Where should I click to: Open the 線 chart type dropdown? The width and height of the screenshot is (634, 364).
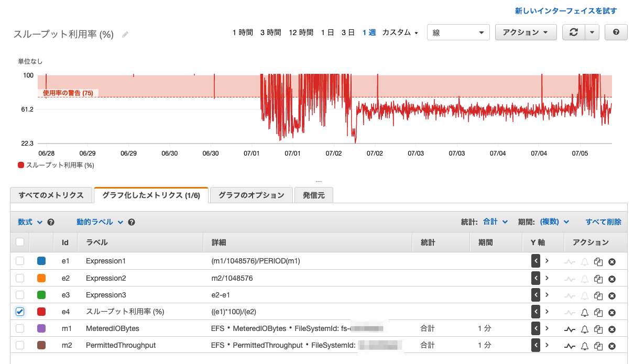pos(458,32)
